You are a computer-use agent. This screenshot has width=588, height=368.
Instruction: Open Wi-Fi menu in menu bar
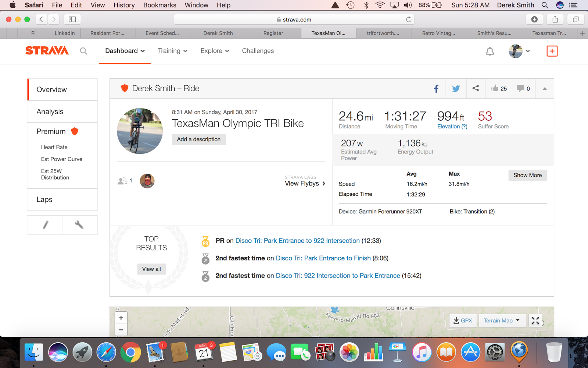[380, 5]
